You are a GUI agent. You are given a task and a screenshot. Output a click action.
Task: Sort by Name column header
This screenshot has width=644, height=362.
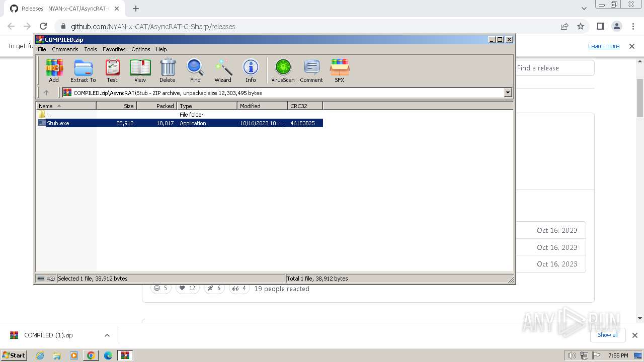tap(66, 106)
